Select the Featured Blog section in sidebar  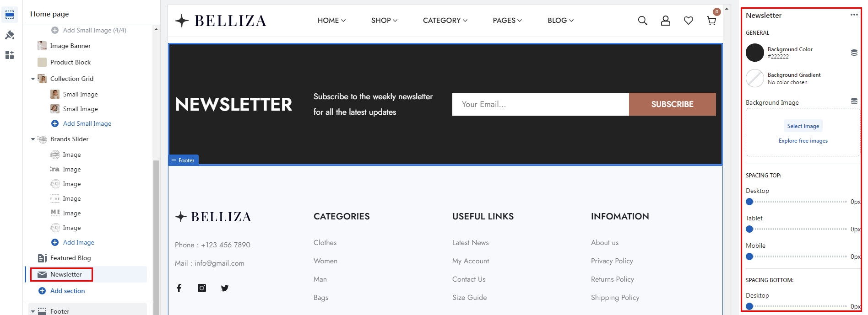pos(71,258)
